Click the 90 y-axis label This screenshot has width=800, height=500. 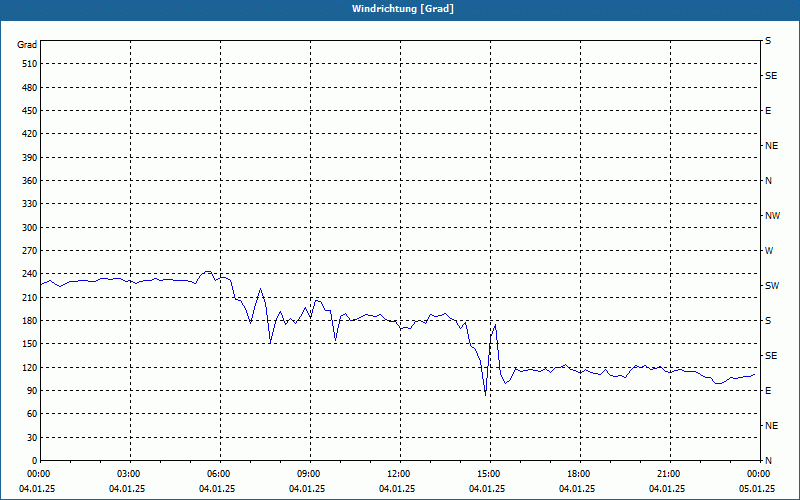tap(32, 390)
